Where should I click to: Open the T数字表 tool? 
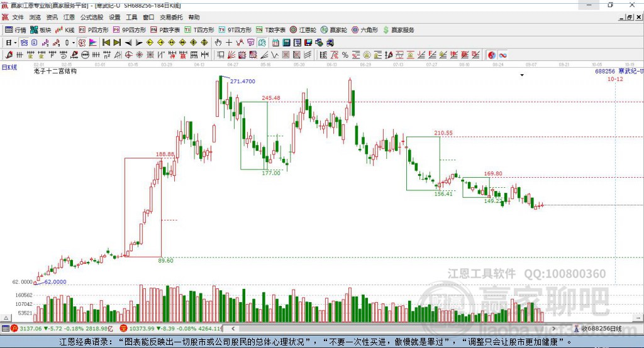pos(270,30)
